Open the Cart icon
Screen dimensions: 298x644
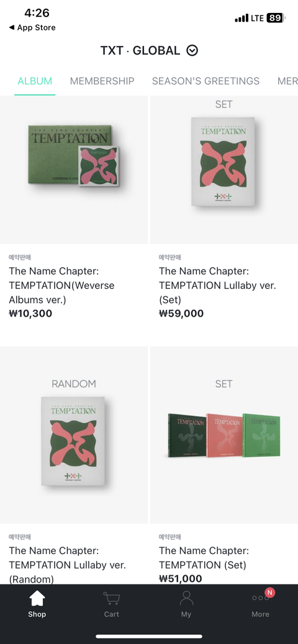point(111,598)
